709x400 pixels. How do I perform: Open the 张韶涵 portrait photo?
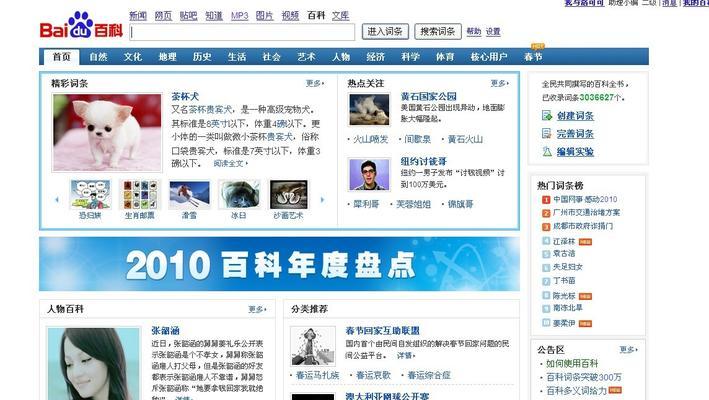click(94, 364)
